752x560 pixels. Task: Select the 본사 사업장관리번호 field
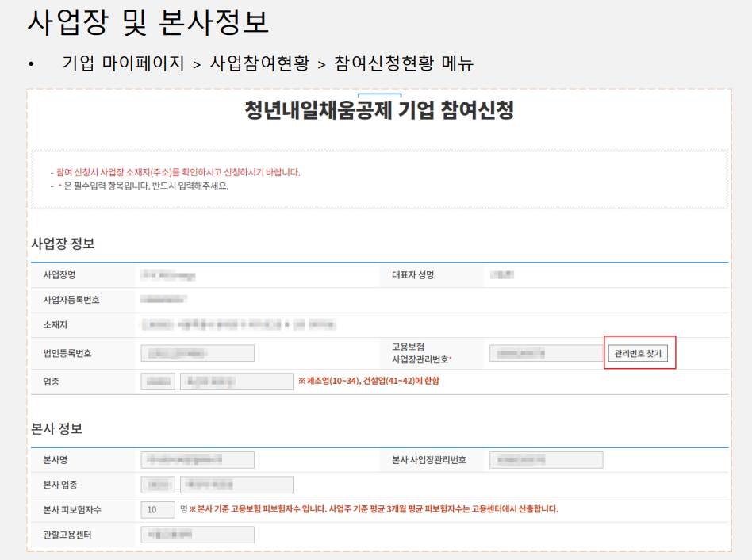[546, 459]
